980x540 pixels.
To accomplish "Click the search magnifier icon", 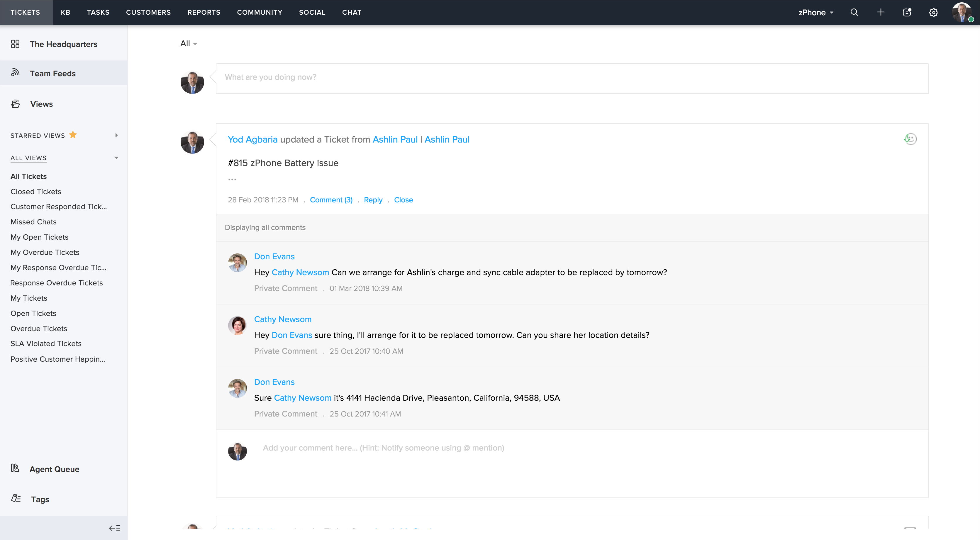I will click(854, 12).
